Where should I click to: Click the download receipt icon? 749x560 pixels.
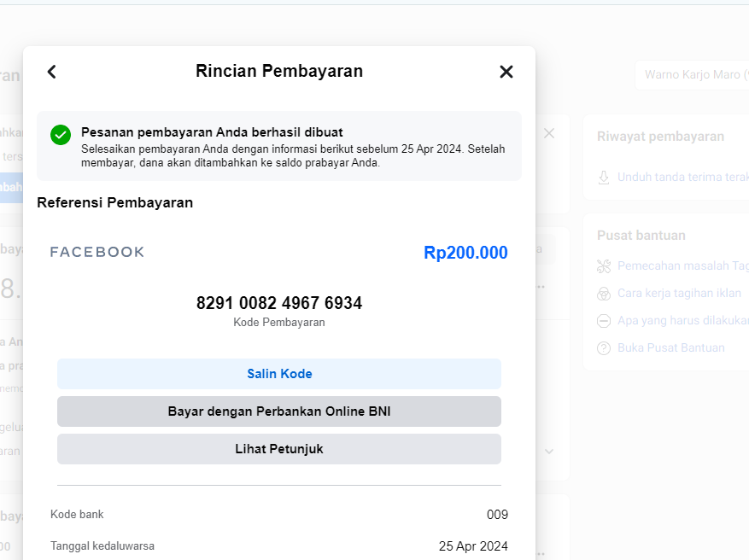(604, 178)
